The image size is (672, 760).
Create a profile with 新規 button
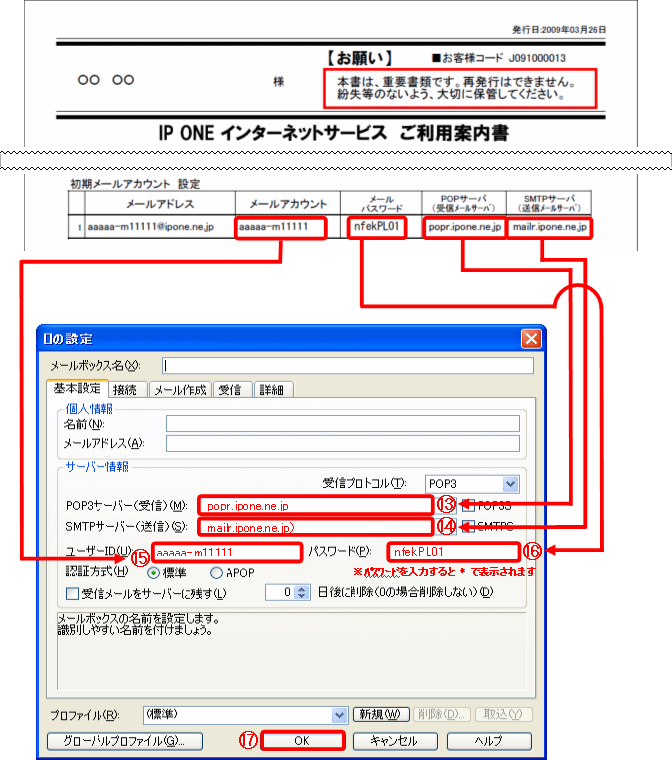pos(382,714)
